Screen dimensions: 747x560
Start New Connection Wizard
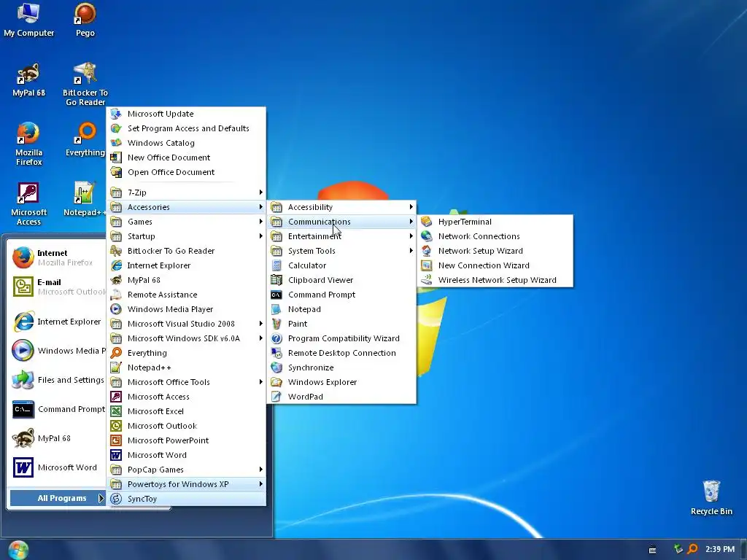495,265
